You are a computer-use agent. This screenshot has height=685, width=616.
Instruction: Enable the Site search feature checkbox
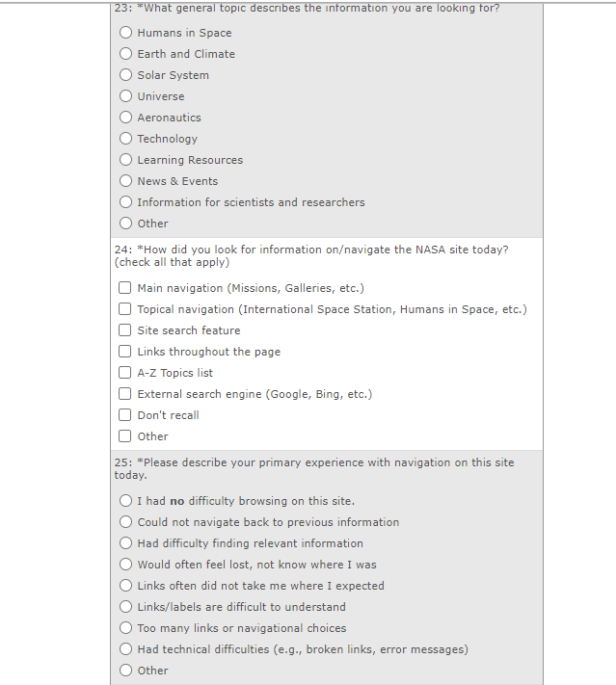click(125, 330)
